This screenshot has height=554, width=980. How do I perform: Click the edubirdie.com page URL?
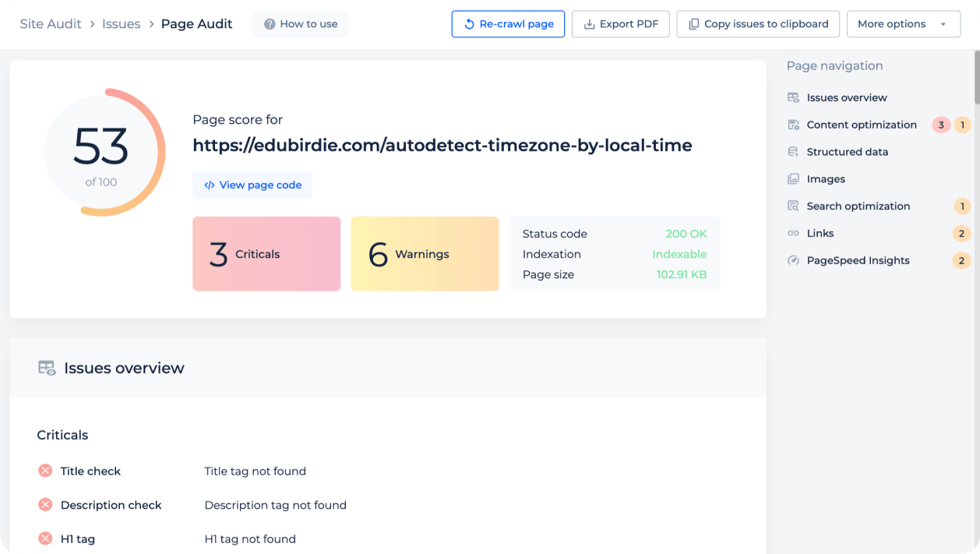click(x=442, y=146)
